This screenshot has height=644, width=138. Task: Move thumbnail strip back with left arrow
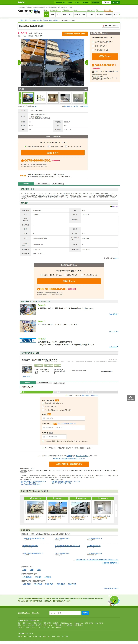point(20,98)
